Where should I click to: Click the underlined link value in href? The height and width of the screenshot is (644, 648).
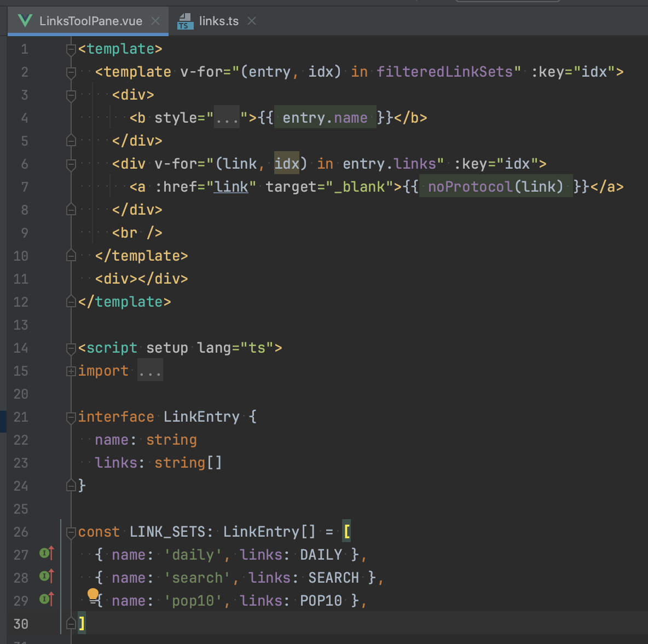231,187
